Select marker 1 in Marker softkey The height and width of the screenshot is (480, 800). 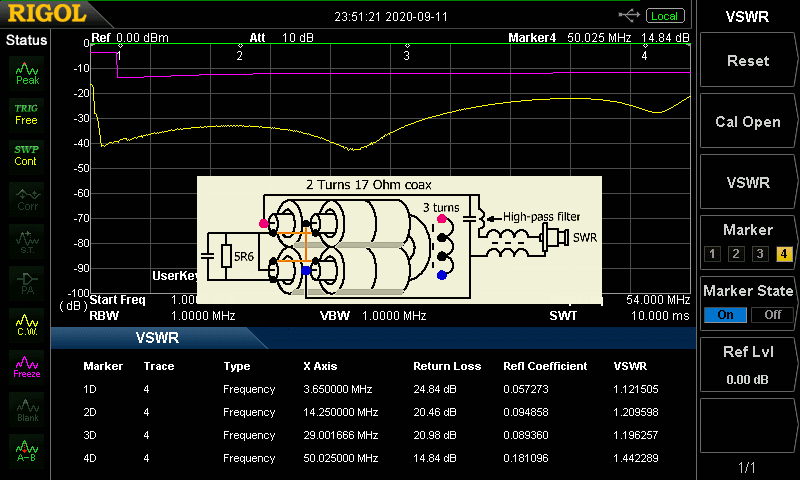click(x=712, y=253)
